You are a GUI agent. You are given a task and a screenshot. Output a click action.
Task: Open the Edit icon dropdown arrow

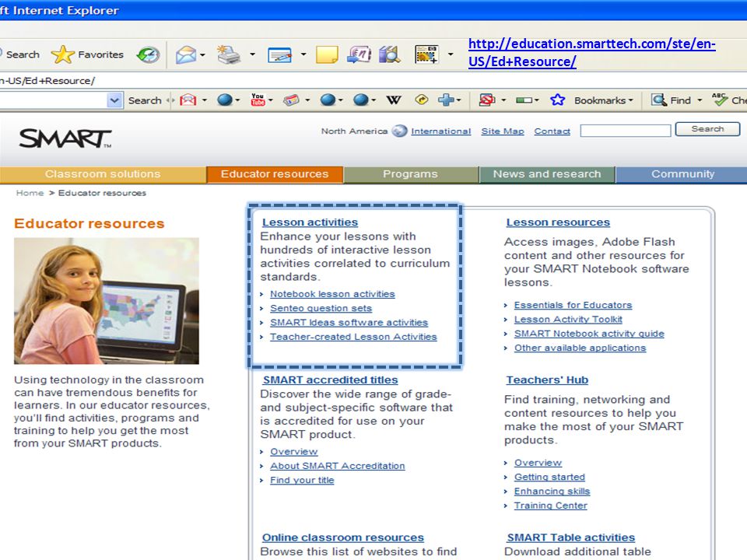pos(303,54)
